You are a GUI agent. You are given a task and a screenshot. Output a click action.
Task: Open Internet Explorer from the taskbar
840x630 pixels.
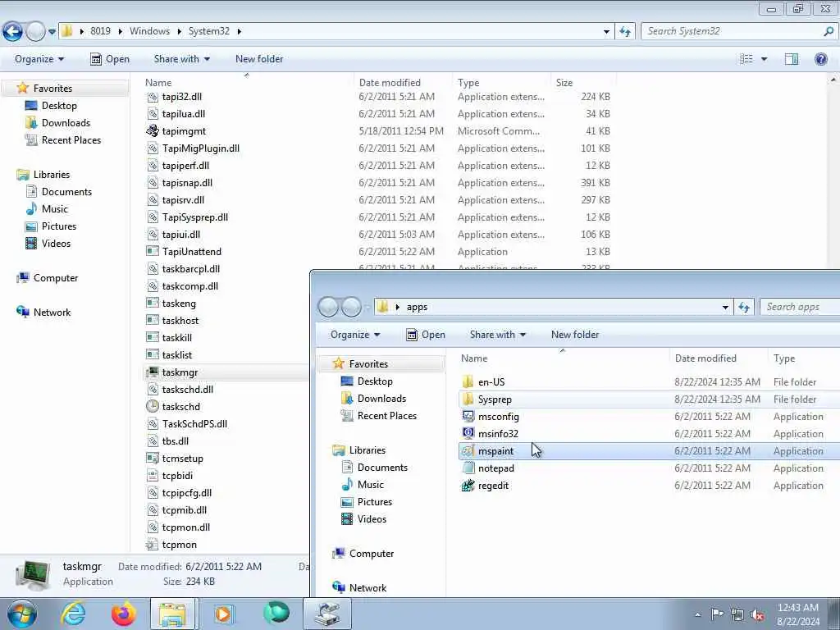click(x=73, y=614)
